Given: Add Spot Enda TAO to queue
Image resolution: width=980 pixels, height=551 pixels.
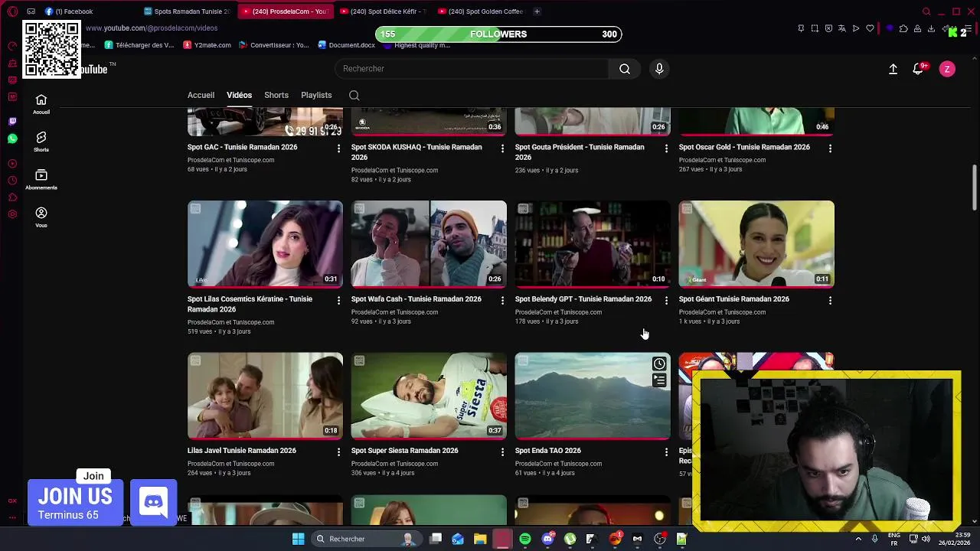Looking at the screenshot, I should tap(659, 380).
